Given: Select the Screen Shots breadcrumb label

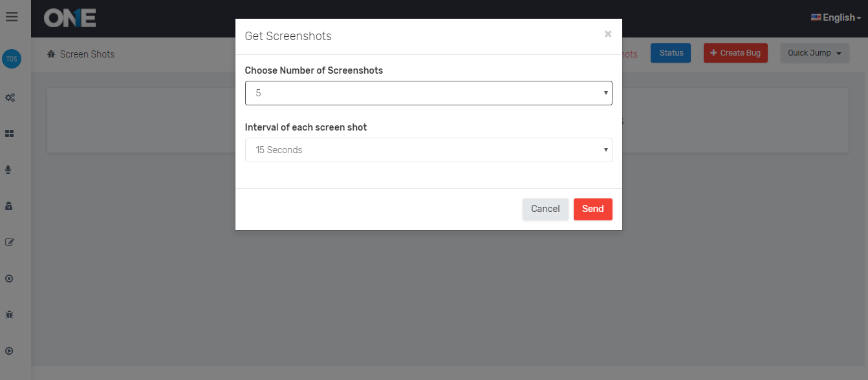Looking at the screenshot, I should 88,54.
